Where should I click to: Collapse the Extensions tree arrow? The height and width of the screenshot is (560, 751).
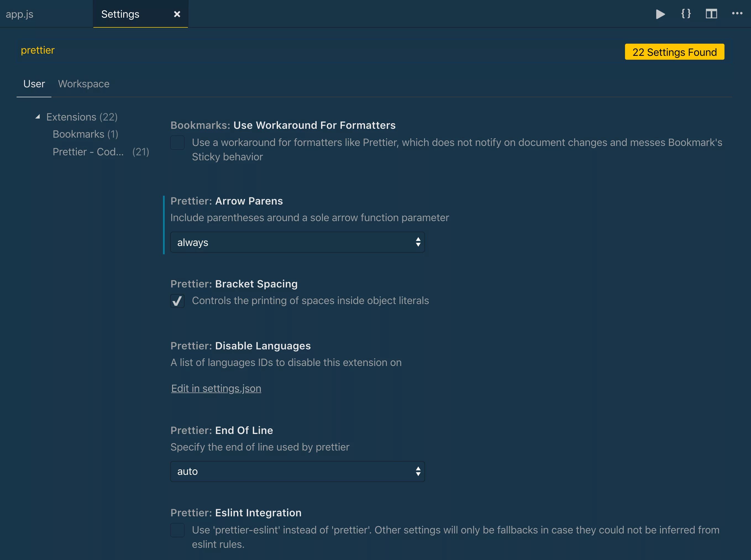[38, 117]
